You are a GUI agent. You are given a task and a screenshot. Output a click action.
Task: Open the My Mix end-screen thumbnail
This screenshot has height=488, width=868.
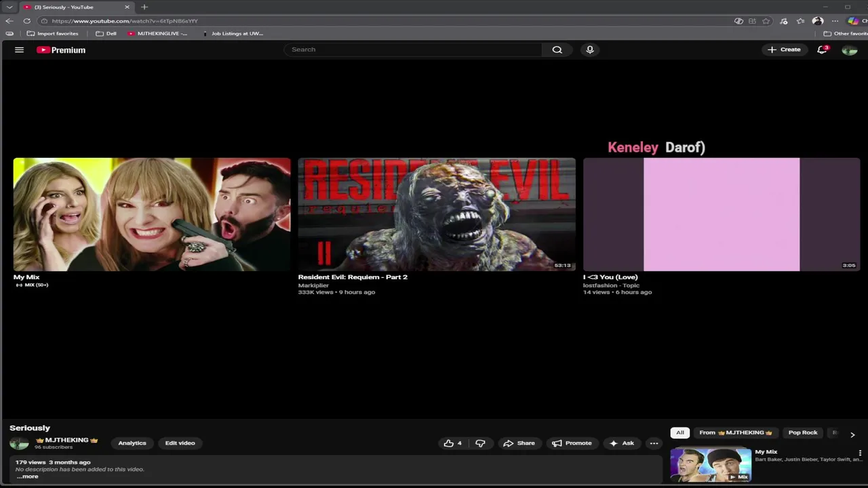click(x=152, y=214)
